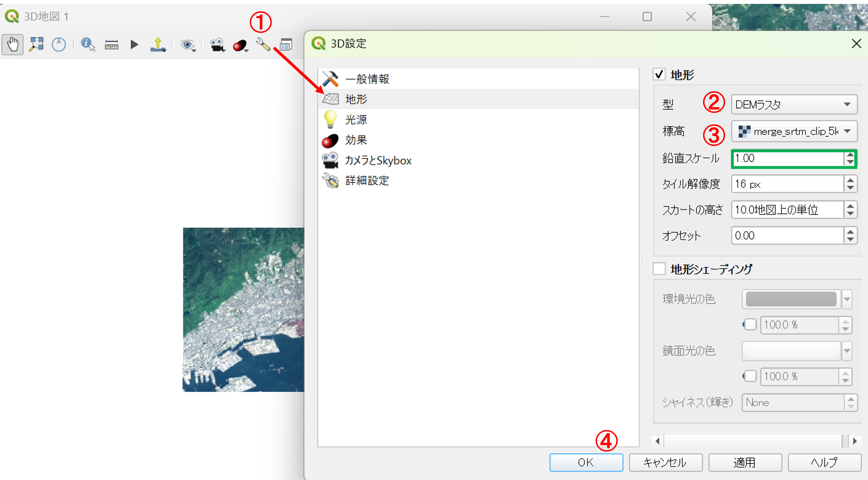
Task: Select the pan hand camera tool
Action: click(12, 44)
